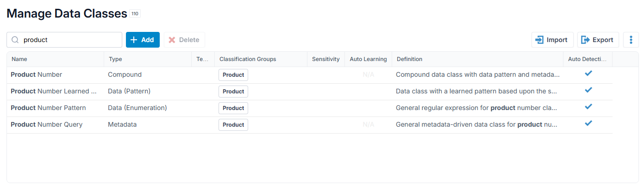Click Sensitivity column header
Viewport: 644px width, 184px height.
pos(326,59)
